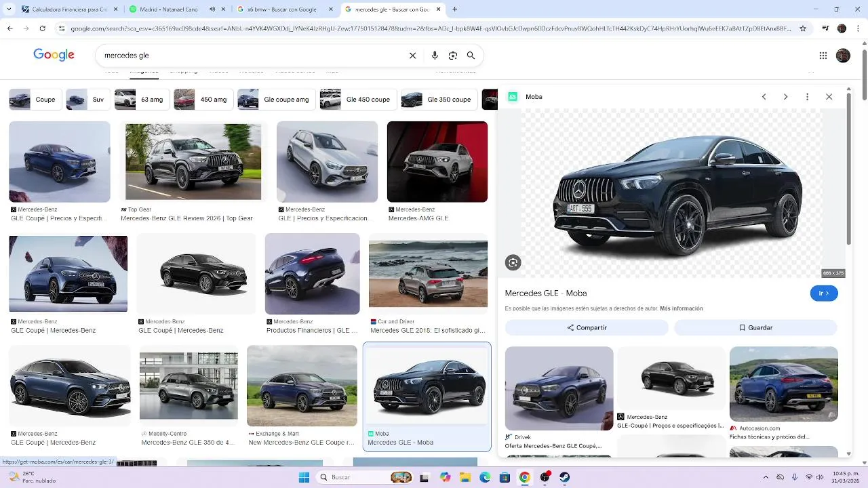Click the blue Ir button

point(824,293)
